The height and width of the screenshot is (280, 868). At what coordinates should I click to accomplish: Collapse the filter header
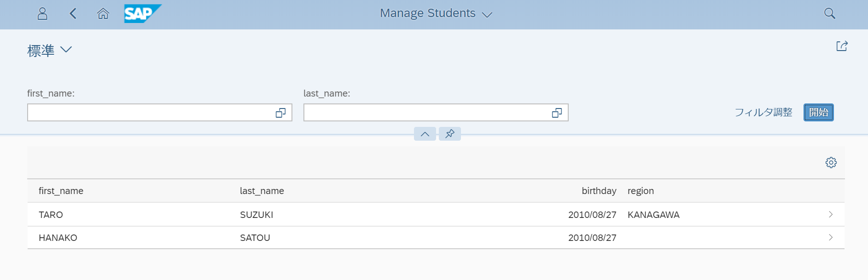click(x=425, y=134)
